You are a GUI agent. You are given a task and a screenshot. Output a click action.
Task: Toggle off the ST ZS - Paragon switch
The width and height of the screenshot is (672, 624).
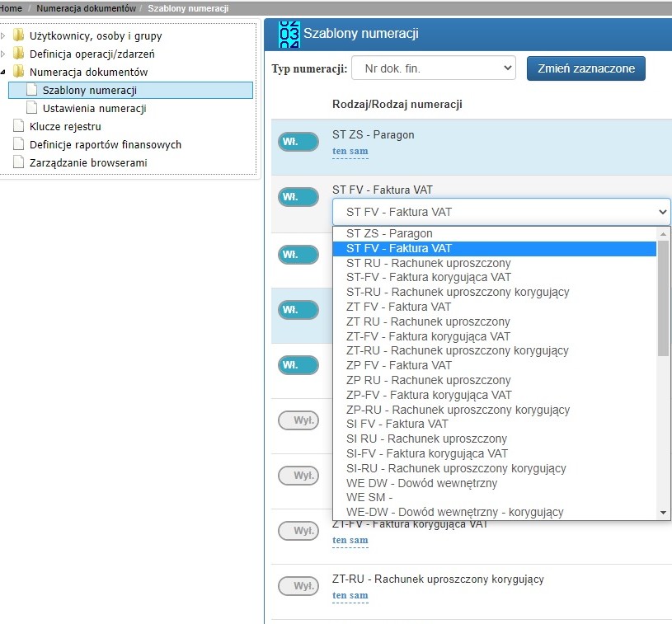click(298, 142)
